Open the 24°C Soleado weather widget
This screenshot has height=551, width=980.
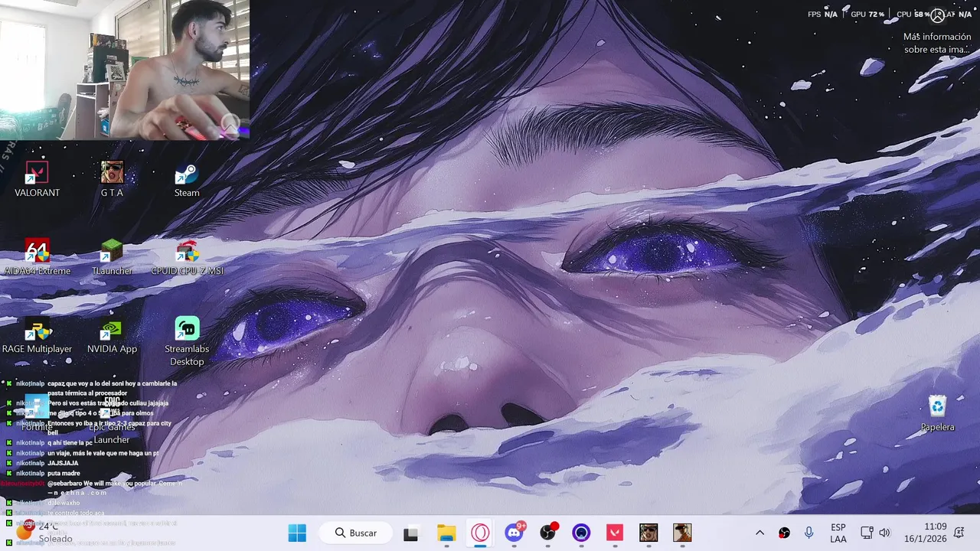44,533
